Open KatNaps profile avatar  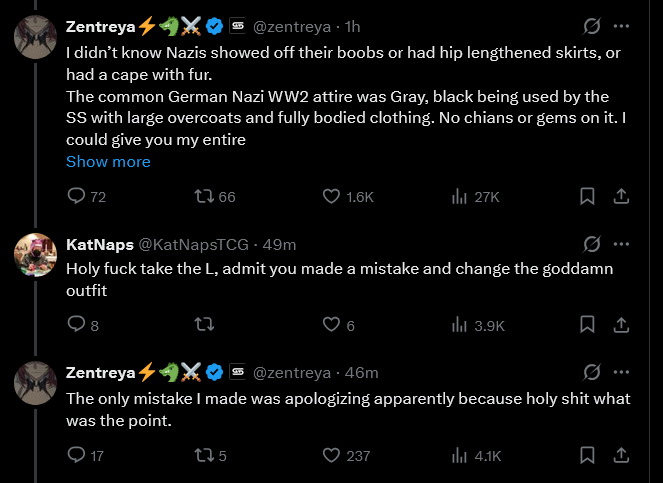pos(36,255)
